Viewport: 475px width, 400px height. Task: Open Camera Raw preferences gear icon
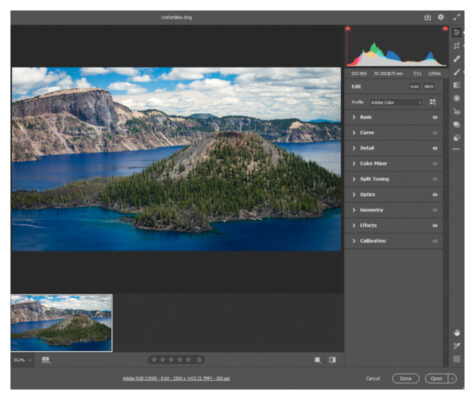(441, 17)
